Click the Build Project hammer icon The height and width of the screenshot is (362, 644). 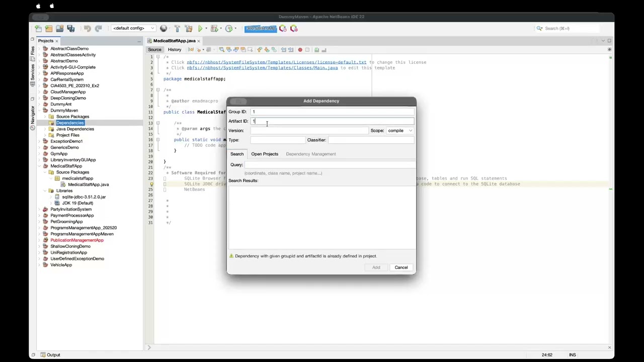[177, 29]
